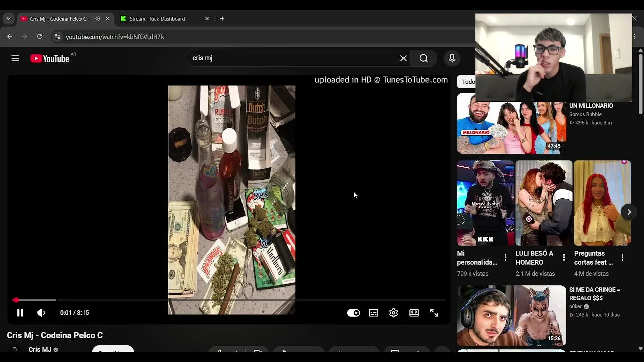Select the 'Todo' filter chip
This screenshot has width=644, height=362.
(468, 82)
